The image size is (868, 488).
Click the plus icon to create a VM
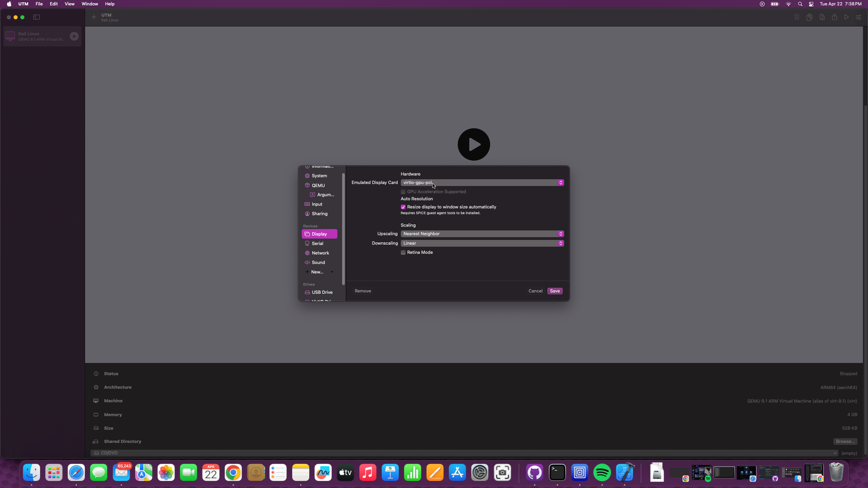click(x=94, y=17)
